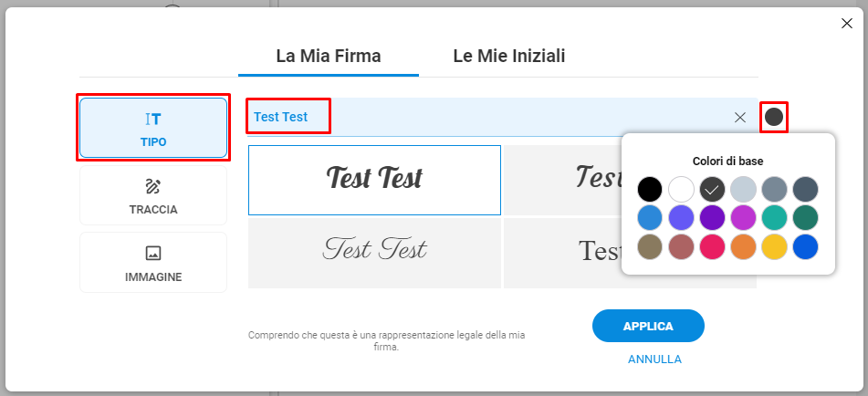The width and height of the screenshot is (868, 396).
Task: Choose the yellow color swatch
Action: point(774,246)
